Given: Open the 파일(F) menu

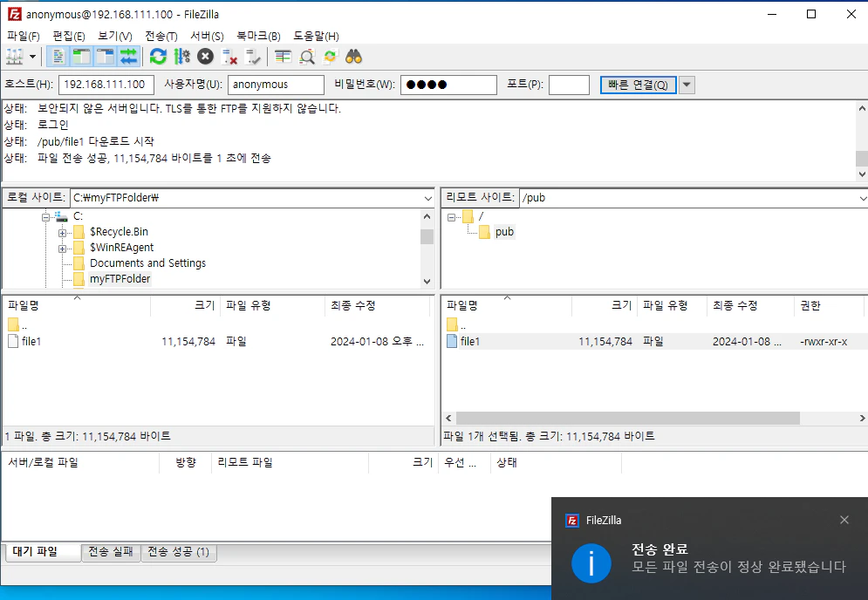Looking at the screenshot, I should 24,36.
